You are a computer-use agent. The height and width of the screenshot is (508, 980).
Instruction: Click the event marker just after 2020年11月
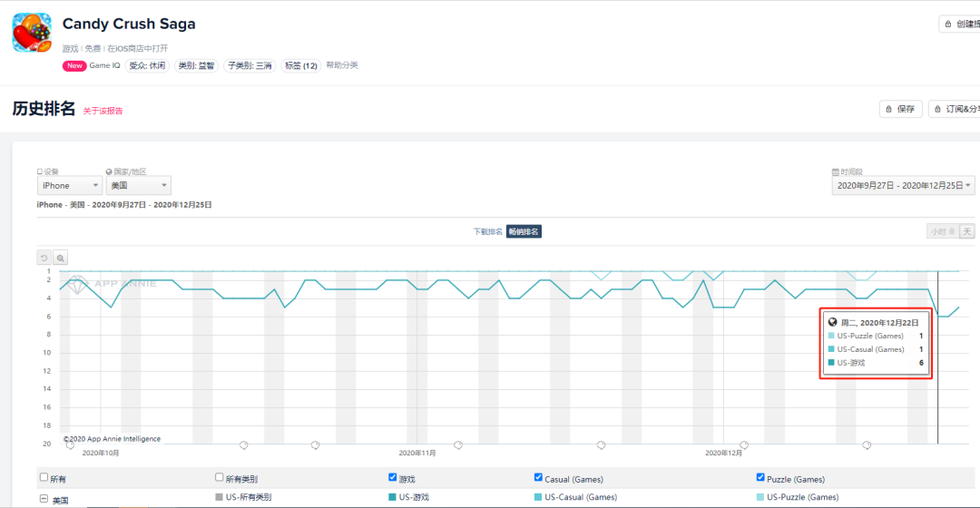coord(458,444)
